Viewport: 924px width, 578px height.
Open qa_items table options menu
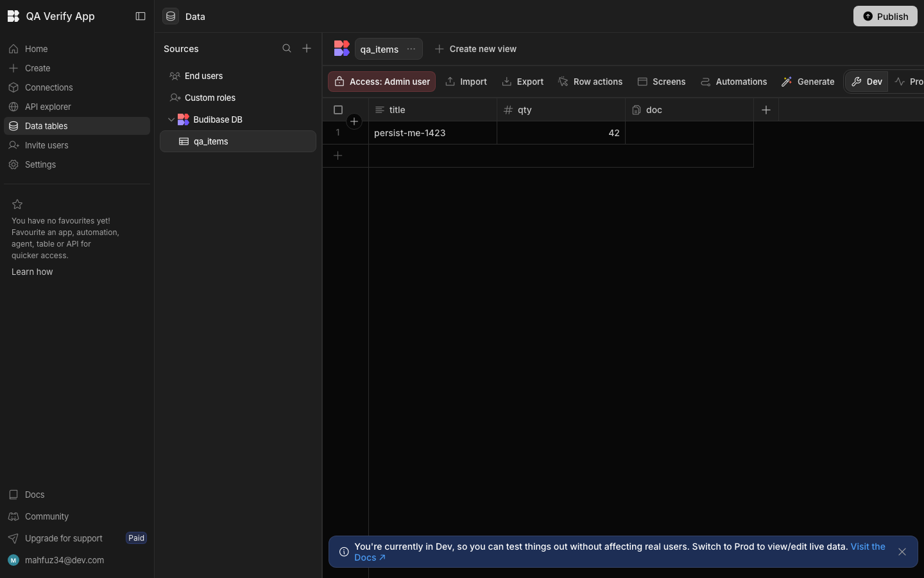coord(411,49)
